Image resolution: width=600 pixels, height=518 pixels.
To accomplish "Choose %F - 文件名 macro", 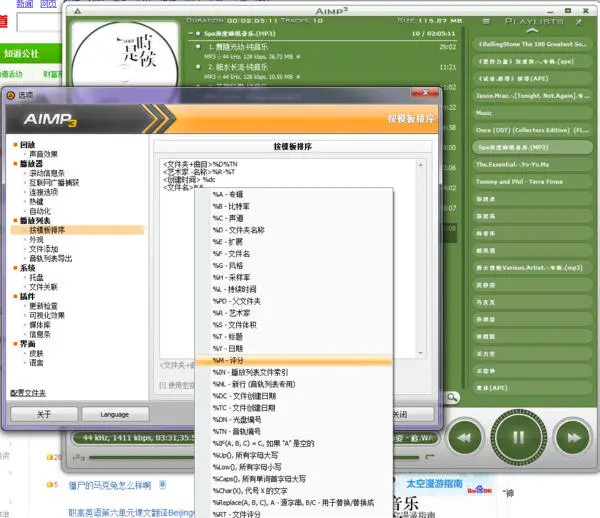I will 294,254.
